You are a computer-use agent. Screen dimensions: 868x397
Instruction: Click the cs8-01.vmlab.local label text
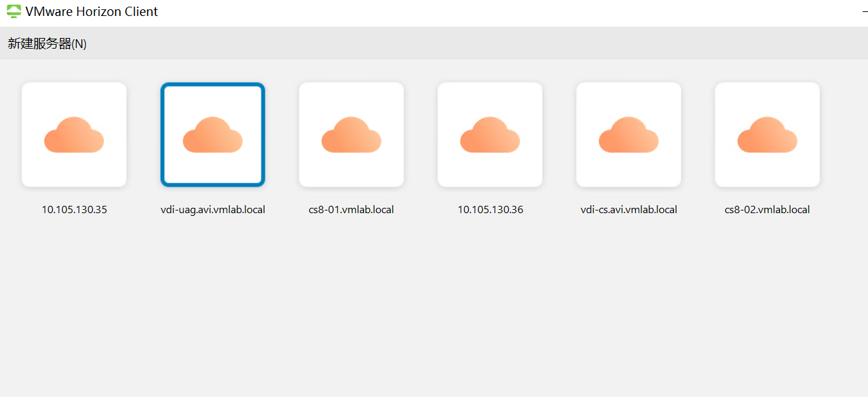pyautogui.click(x=351, y=209)
